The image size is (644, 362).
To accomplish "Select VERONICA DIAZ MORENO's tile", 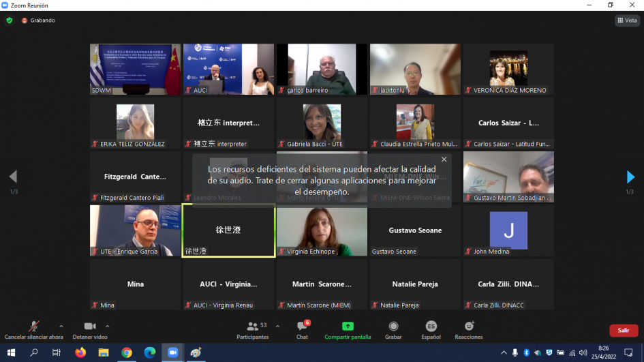I will [508, 69].
